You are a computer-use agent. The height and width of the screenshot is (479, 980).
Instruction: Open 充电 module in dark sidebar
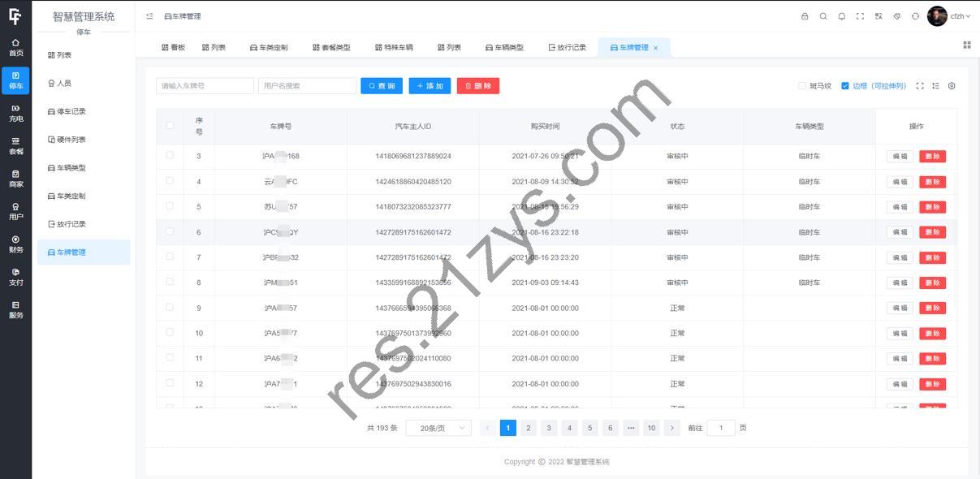click(x=15, y=113)
